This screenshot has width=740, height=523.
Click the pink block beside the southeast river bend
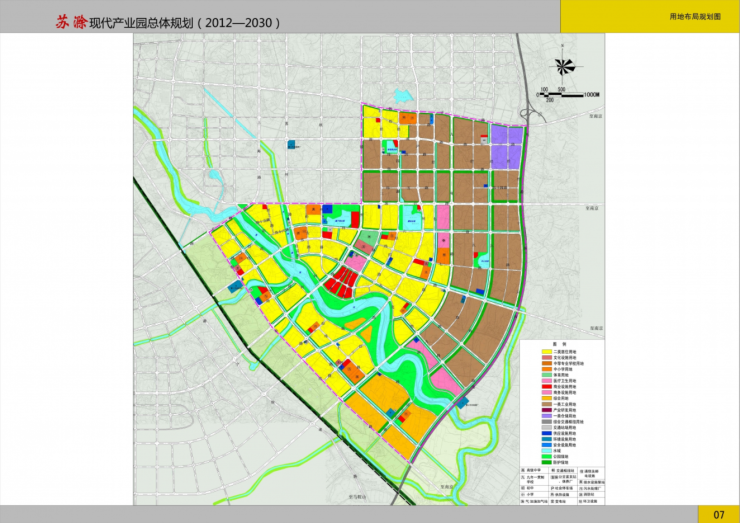pos(445,381)
